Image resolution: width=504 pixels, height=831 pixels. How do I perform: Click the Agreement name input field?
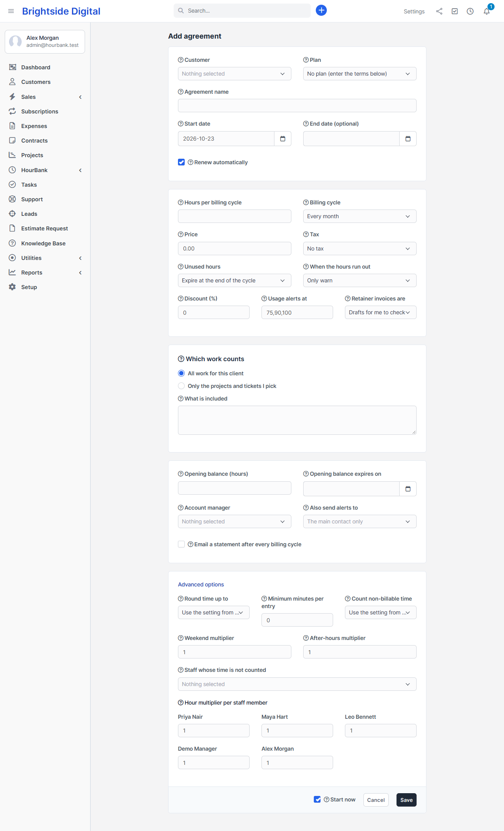(x=297, y=106)
